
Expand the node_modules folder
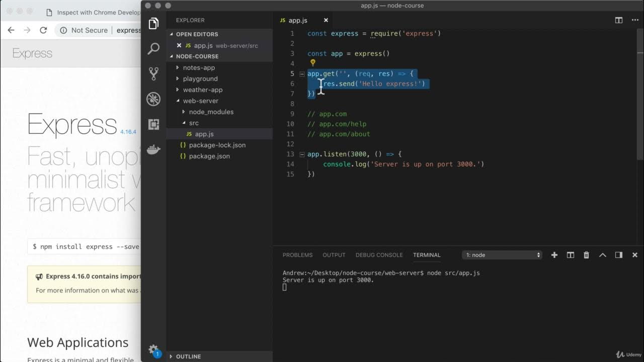[184, 112]
